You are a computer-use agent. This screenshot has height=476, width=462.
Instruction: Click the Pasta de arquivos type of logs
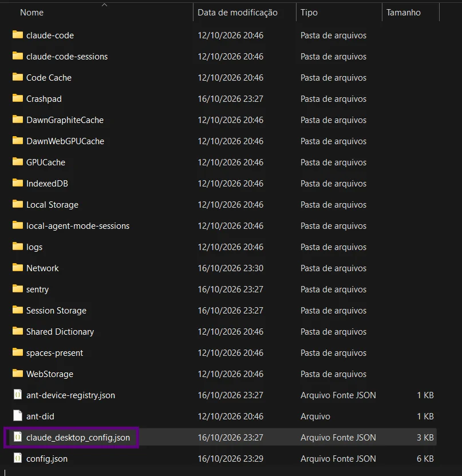pyautogui.click(x=334, y=247)
